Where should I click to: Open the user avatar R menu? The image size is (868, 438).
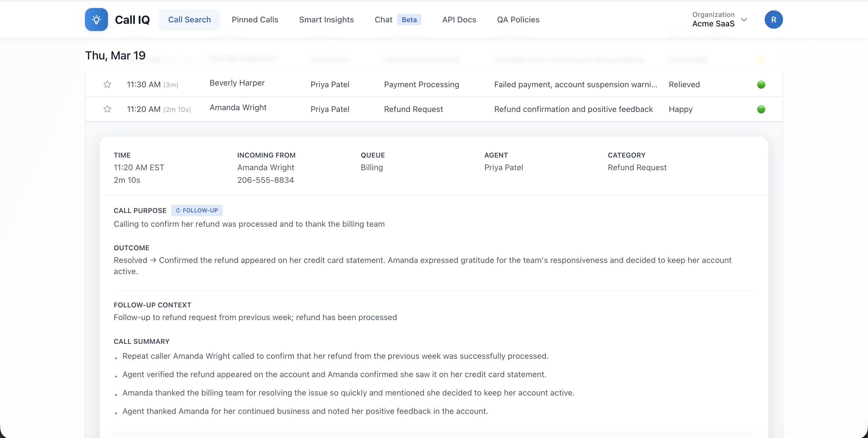point(773,20)
